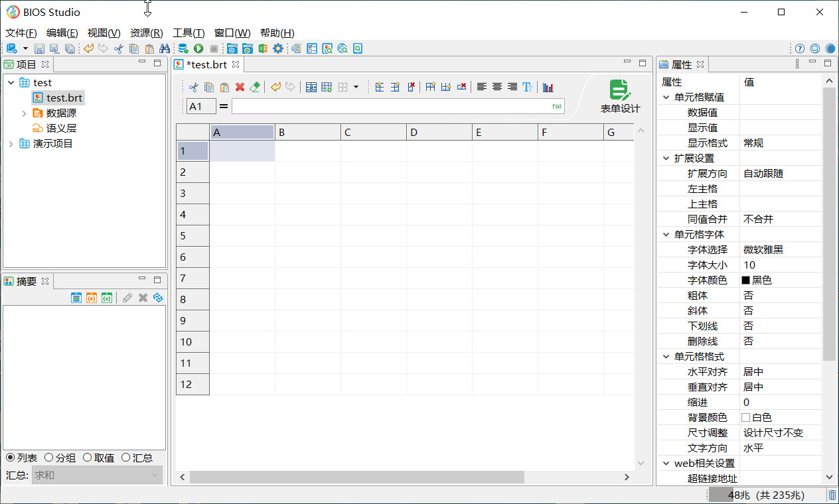Click the formula input field
The width and height of the screenshot is (839, 504).
[x=392, y=106]
